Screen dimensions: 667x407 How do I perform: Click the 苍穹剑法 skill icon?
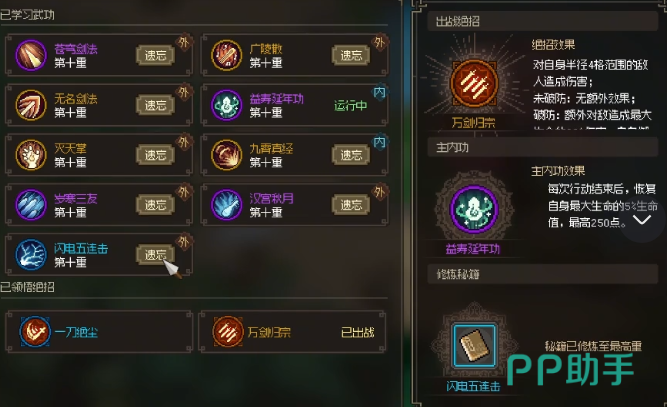[x=31, y=55]
